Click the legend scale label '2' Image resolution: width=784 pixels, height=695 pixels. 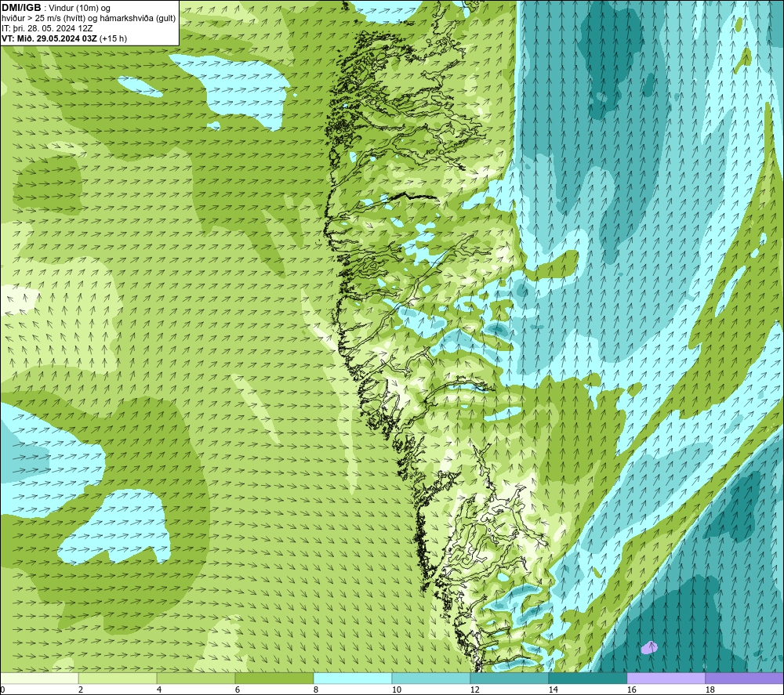tap(81, 690)
